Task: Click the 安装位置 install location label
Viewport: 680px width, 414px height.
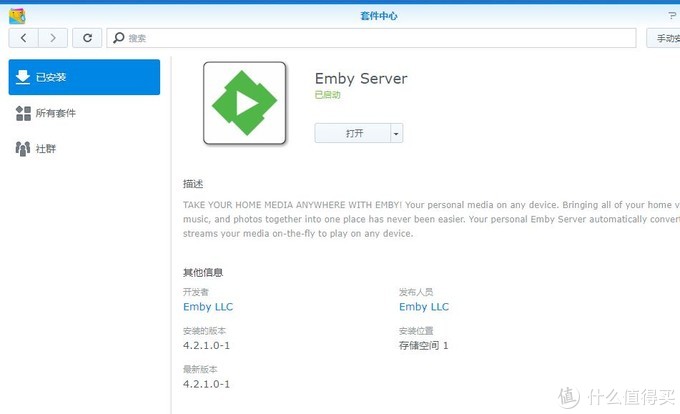Action: 416,331
